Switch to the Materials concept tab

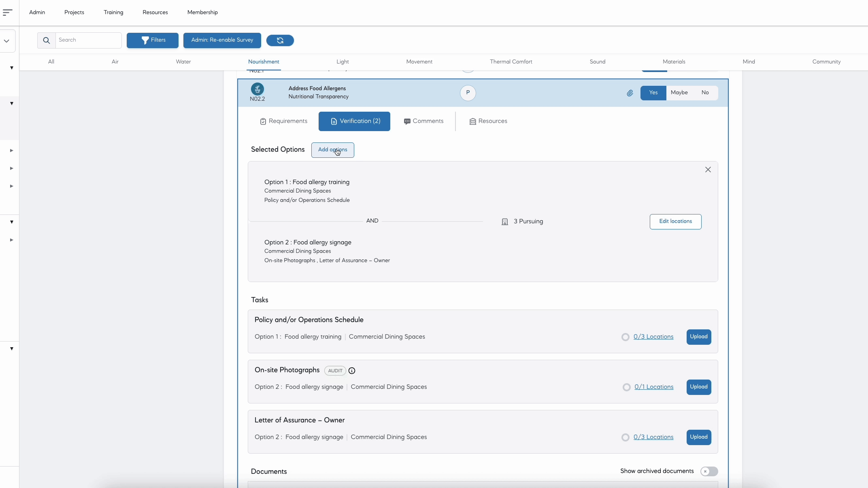tap(674, 62)
